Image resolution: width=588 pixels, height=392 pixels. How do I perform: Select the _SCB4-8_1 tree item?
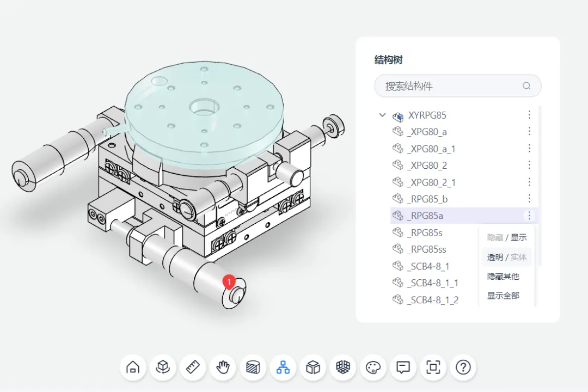tap(428, 266)
